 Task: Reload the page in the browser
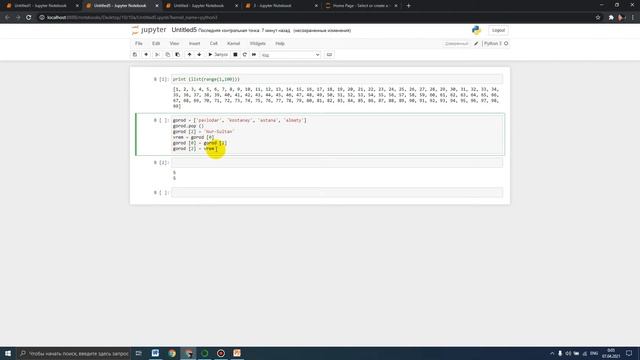pyautogui.click(x=29, y=18)
